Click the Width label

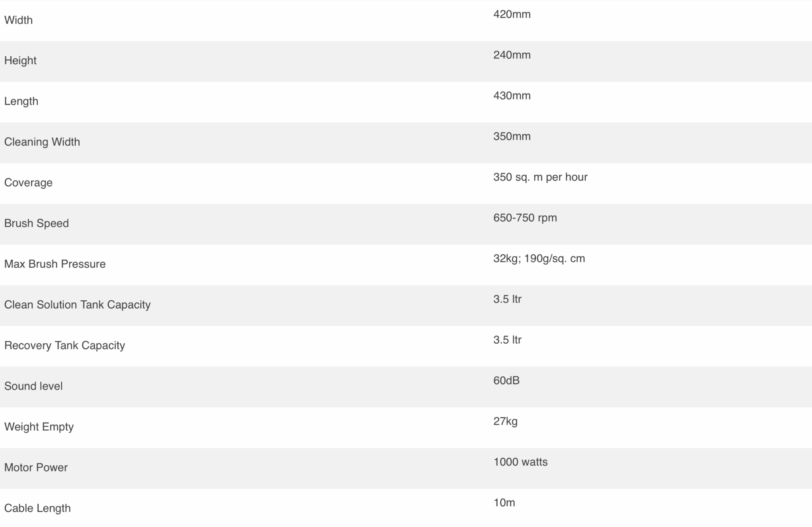(18, 20)
